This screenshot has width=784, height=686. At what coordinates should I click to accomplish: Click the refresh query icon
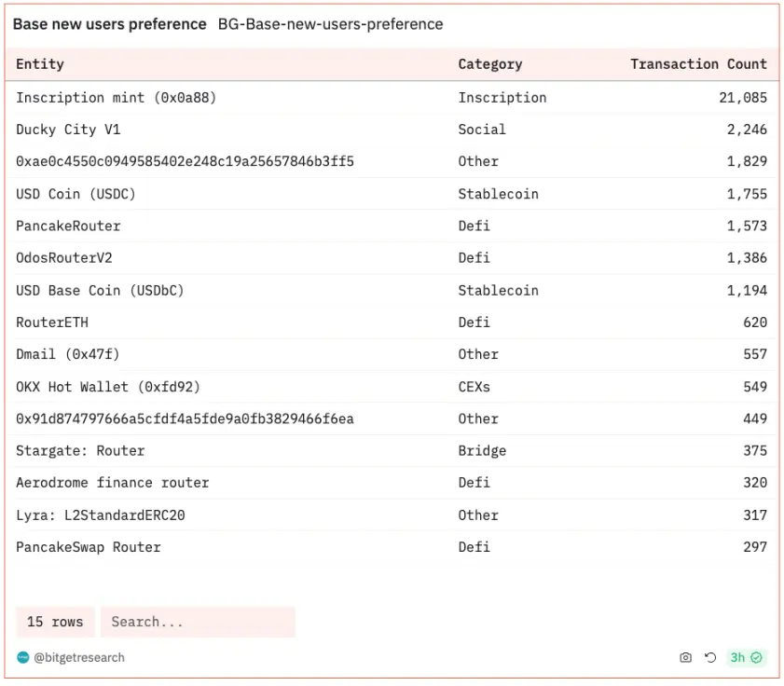point(710,657)
